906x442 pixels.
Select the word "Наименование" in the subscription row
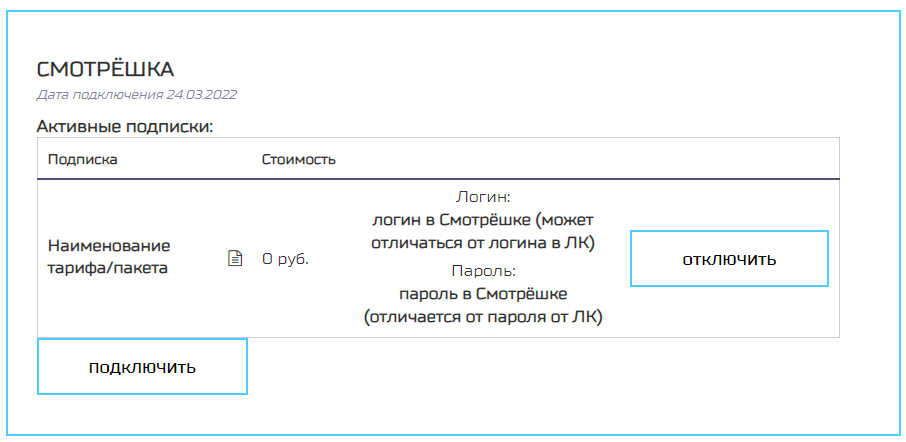pos(109,246)
